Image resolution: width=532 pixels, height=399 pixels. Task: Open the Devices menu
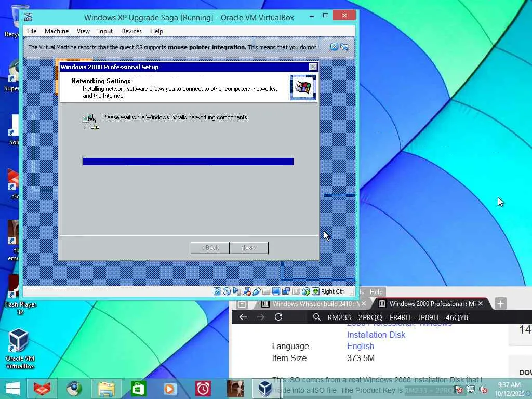(x=131, y=31)
